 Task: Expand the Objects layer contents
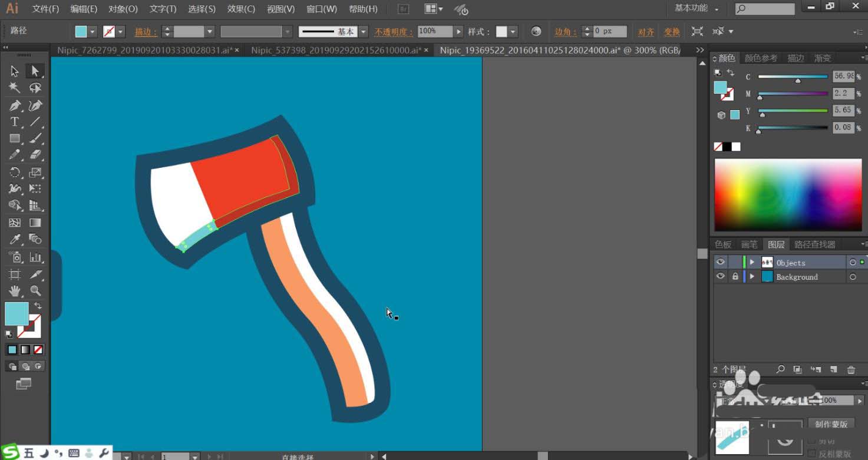pyautogui.click(x=752, y=262)
